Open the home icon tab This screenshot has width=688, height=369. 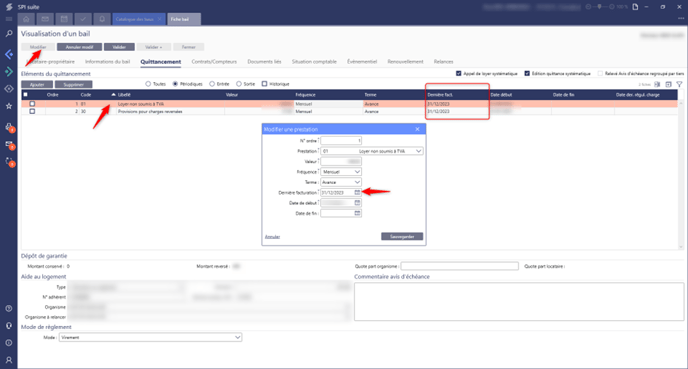26,19
